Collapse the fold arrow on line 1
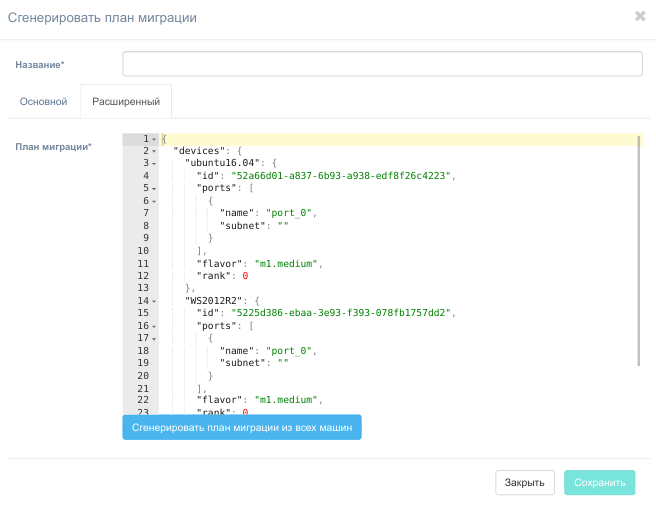 pyautogui.click(x=154, y=139)
